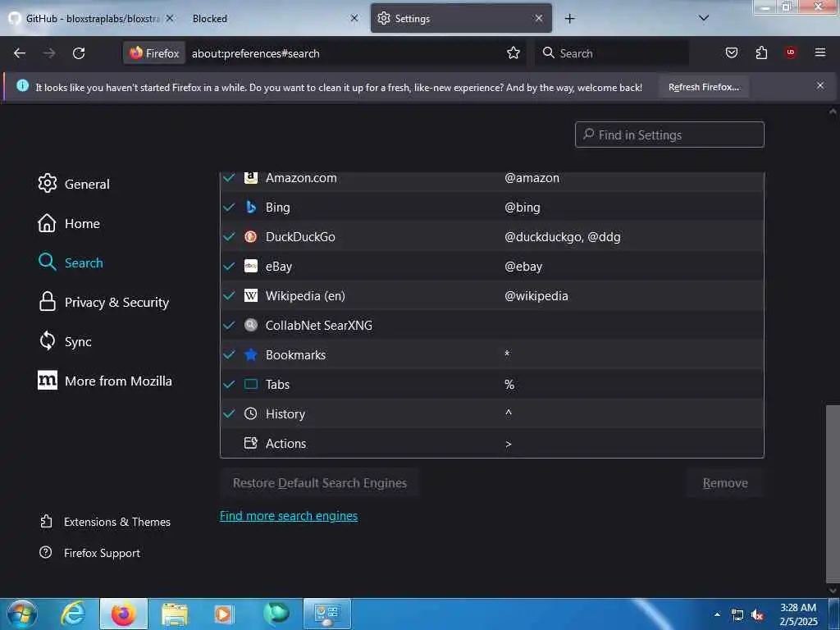Screen dimensions: 840x630
Task: Uncheck the History shortcut
Action: coord(229,413)
